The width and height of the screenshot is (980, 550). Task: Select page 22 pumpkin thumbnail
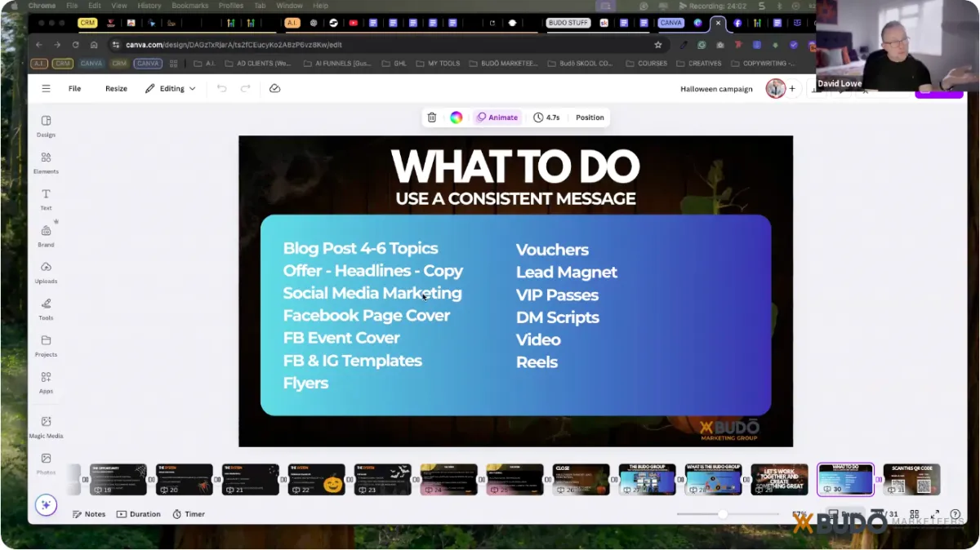(x=316, y=479)
